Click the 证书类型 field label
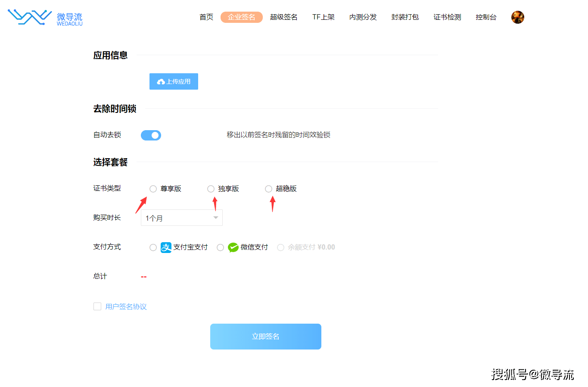This screenshot has width=588, height=387. click(107, 188)
